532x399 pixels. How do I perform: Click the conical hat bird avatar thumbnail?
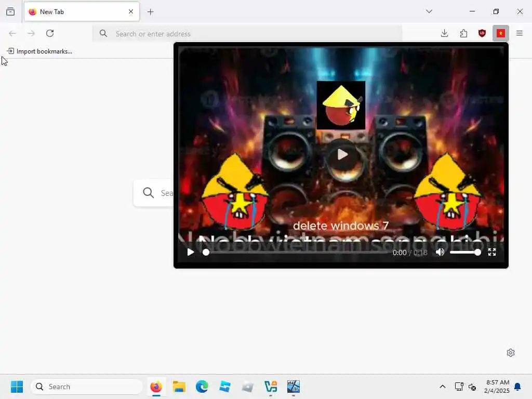(x=341, y=105)
